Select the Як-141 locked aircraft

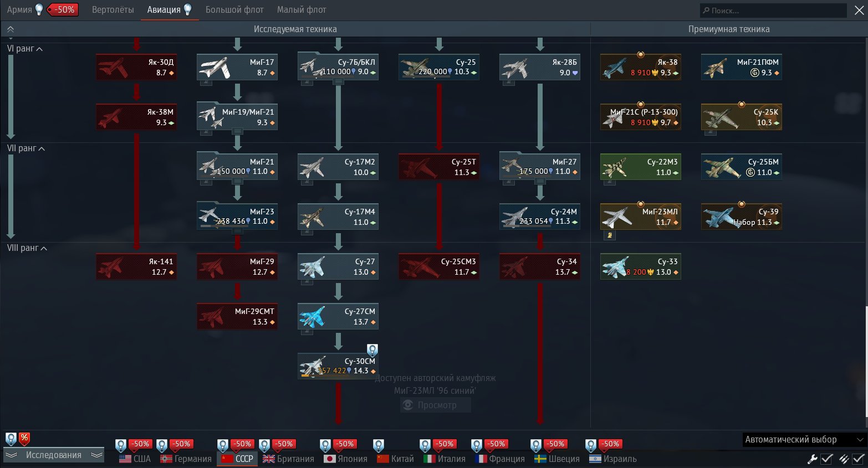tap(136, 266)
